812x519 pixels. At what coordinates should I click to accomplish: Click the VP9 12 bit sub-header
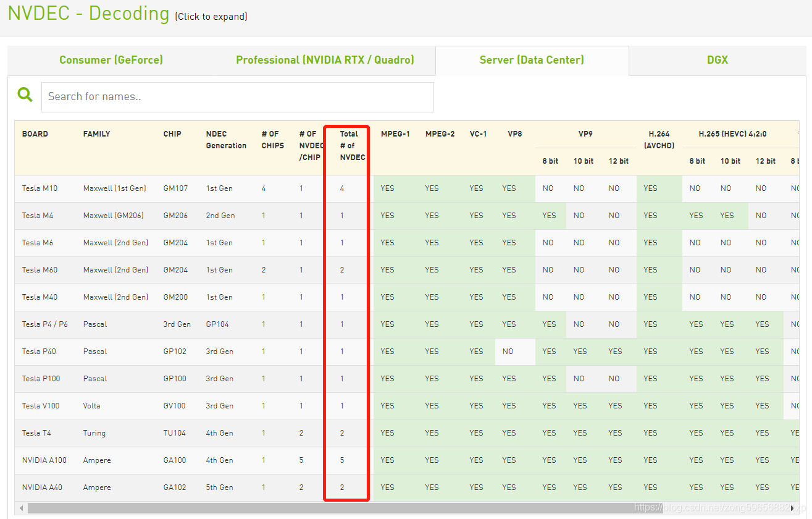point(619,161)
